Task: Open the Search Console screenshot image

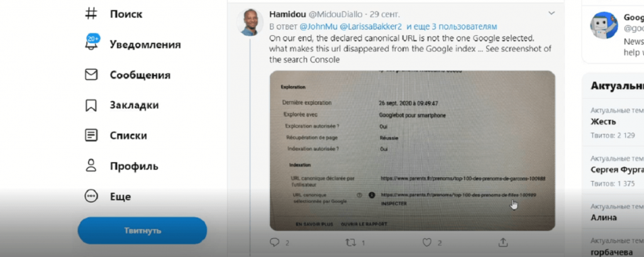Action: pyautogui.click(x=413, y=151)
